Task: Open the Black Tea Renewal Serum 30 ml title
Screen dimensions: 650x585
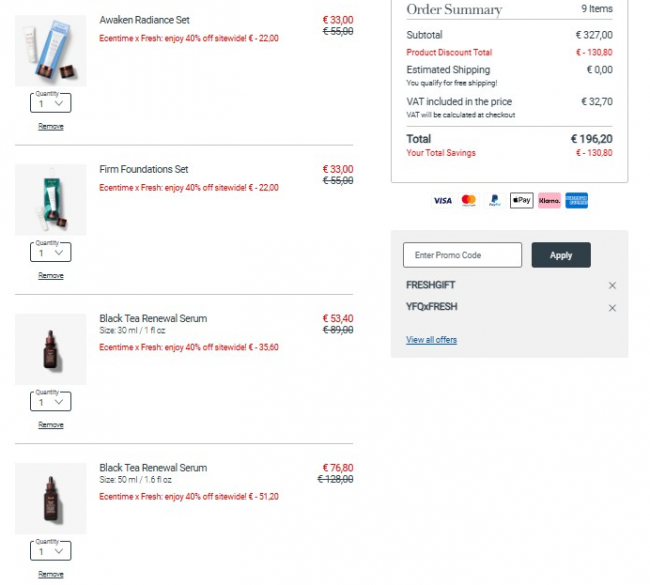Action: point(153,319)
